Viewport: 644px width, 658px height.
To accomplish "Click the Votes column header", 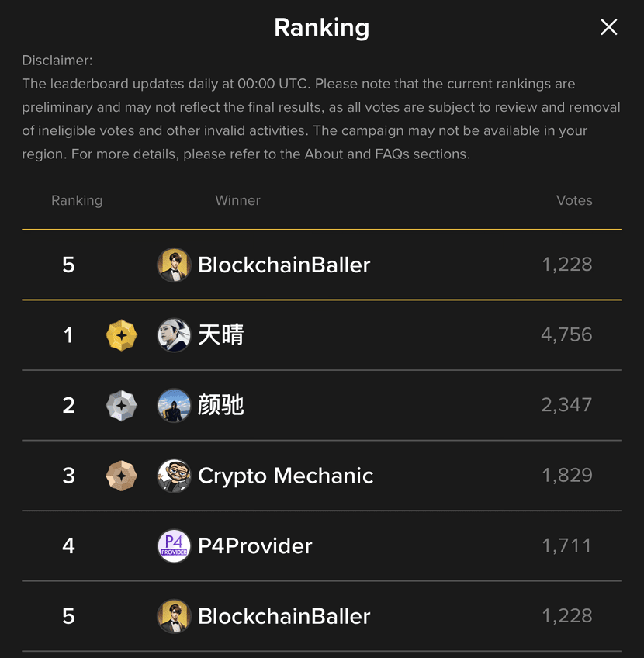I will click(x=574, y=200).
